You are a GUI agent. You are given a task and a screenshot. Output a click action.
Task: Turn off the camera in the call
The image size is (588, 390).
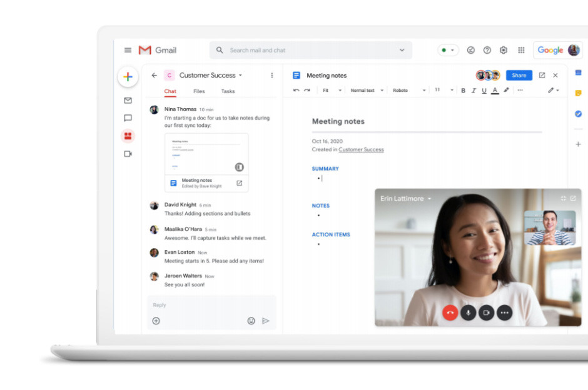click(486, 312)
